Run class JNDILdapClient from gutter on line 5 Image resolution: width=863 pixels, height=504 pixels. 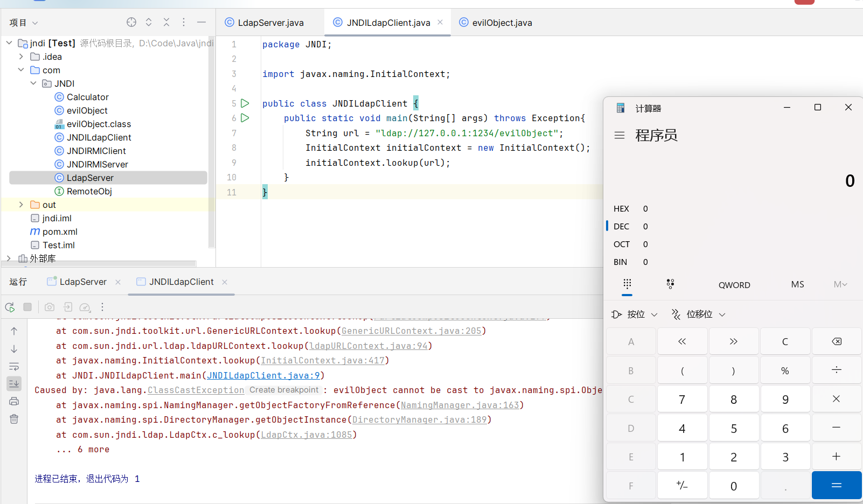245,103
